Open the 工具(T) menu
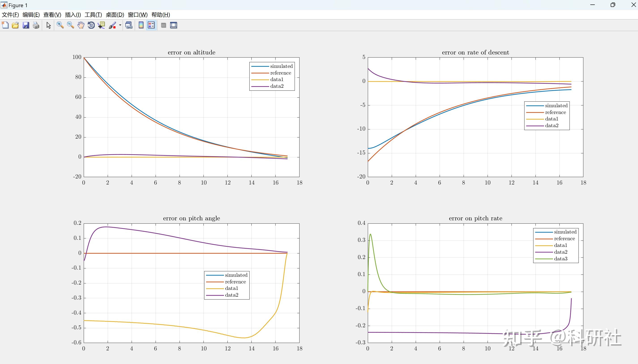Viewport: 638px width, 364px height. (93, 15)
